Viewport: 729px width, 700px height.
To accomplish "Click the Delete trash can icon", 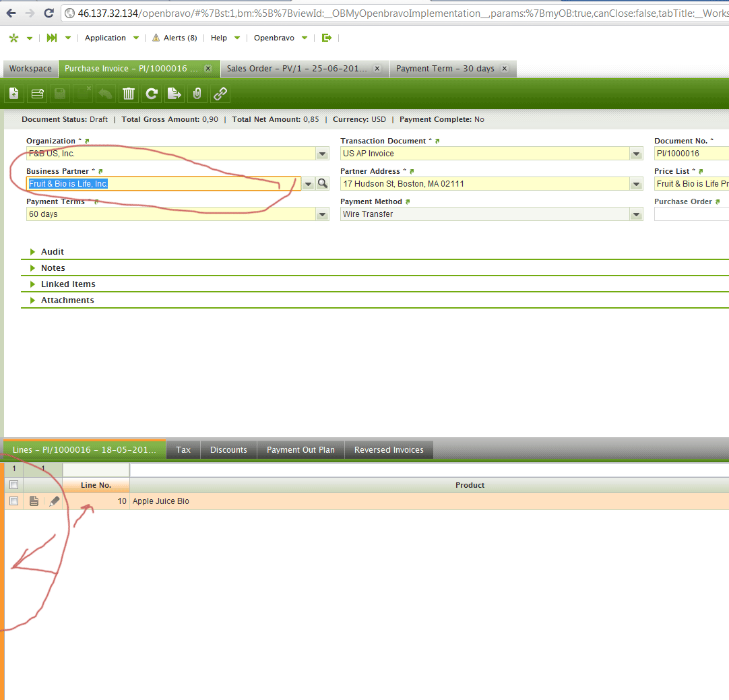I will click(x=128, y=94).
